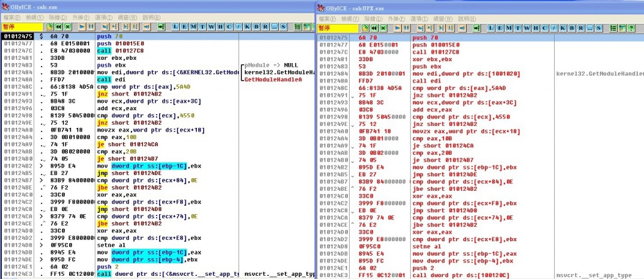
Task: Show Call stack (K) in calc.exe window
Action: point(247,26)
